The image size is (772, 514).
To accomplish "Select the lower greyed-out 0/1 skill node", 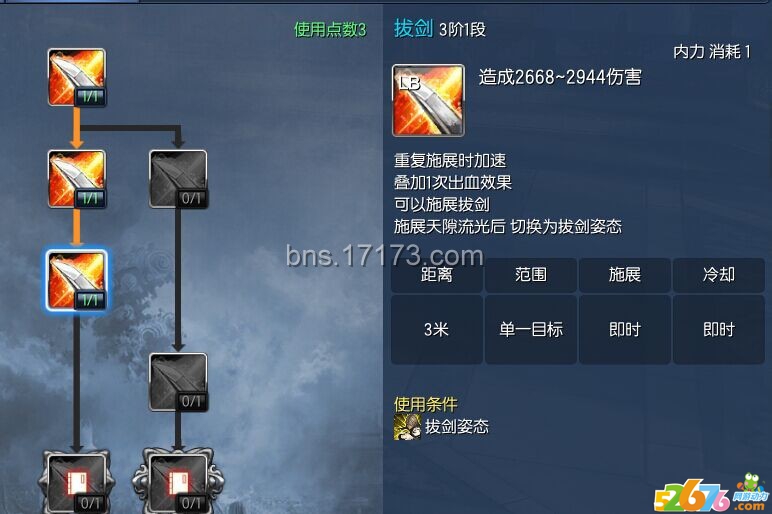I will pyautogui.click(x=178, y=382).
